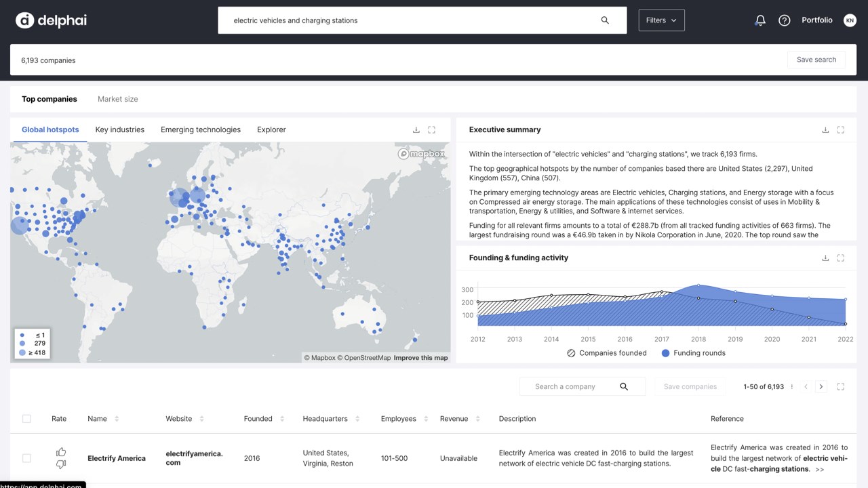868x488 pixels.
Task: Open the OpenStreetMap attribution link
Action: pos(364,358)
